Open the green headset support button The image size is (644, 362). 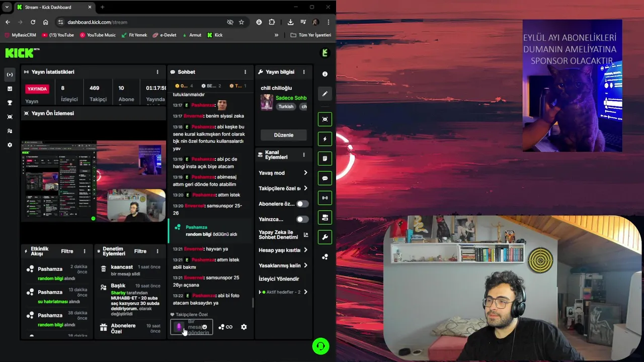[320, 346]
